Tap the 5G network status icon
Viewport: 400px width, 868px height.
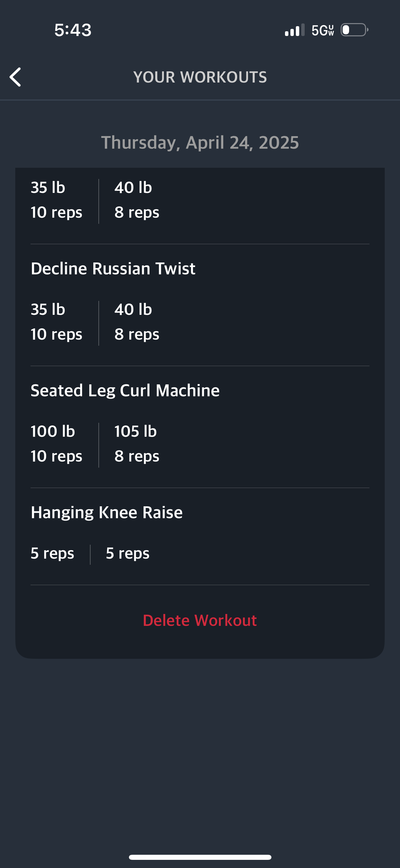click(323, 30)
